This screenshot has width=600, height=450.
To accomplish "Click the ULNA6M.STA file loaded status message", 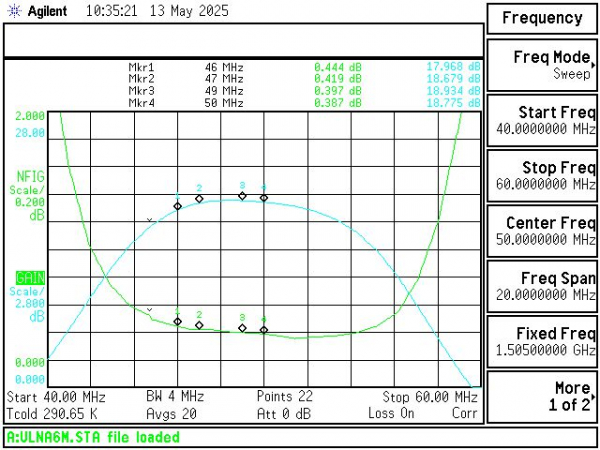I will [x=93, y=437].
